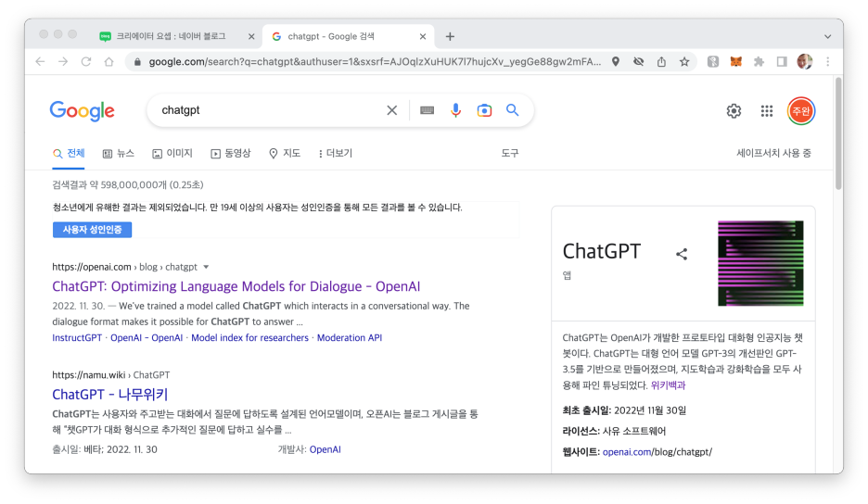Click the browser back arrow
868x504 pixels.
click(x=40, y=62)
